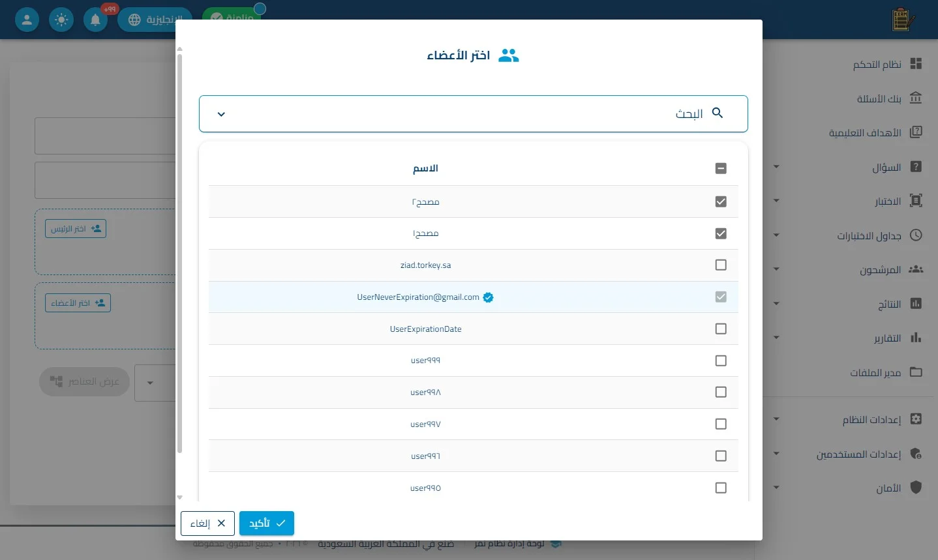
Task: Click the search magnifier icon
Action: tap(718, 113)
